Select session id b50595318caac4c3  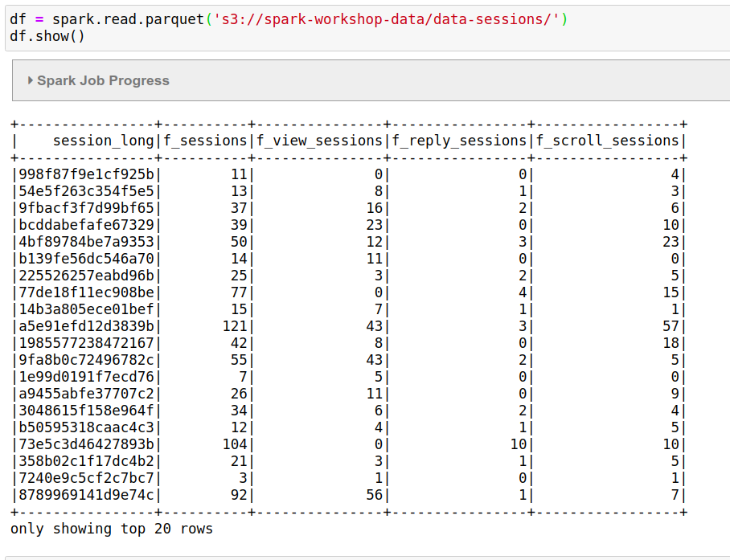(x=86, y=427)
